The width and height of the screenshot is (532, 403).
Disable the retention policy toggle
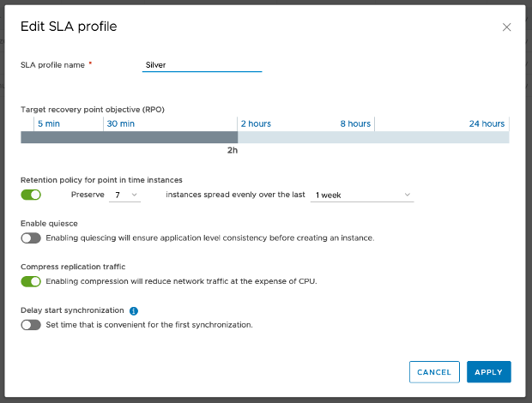click(31, 195)
